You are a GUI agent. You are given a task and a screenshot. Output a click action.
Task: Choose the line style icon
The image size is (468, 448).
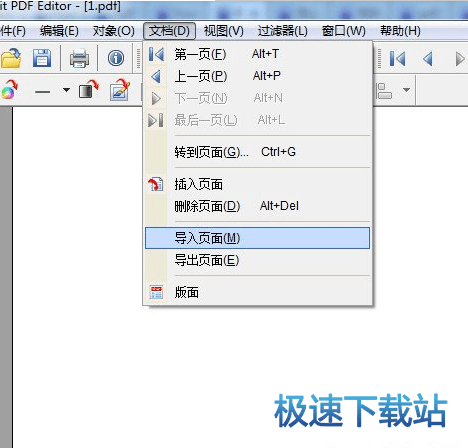tap(42, 92)
